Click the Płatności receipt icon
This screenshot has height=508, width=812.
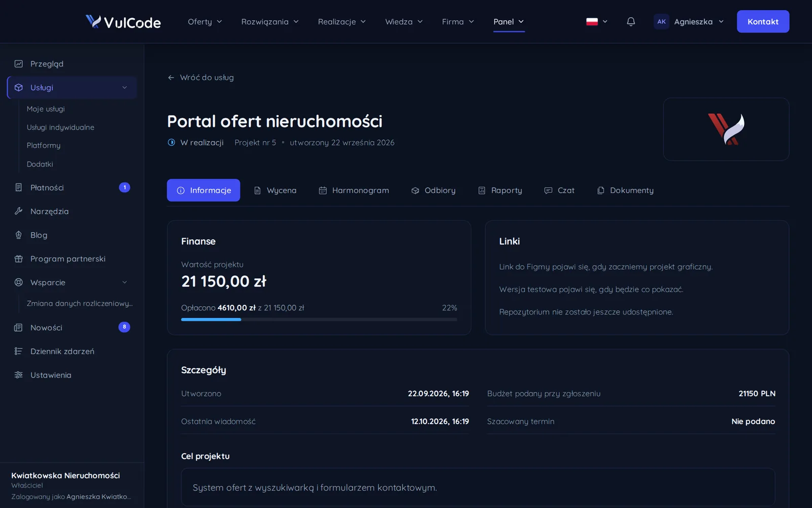click(x=19, y=187)
